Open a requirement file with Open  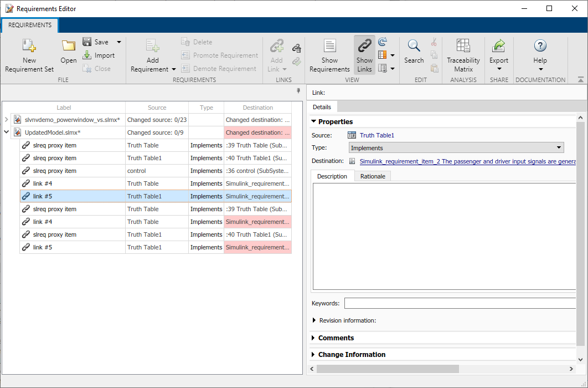69,51
